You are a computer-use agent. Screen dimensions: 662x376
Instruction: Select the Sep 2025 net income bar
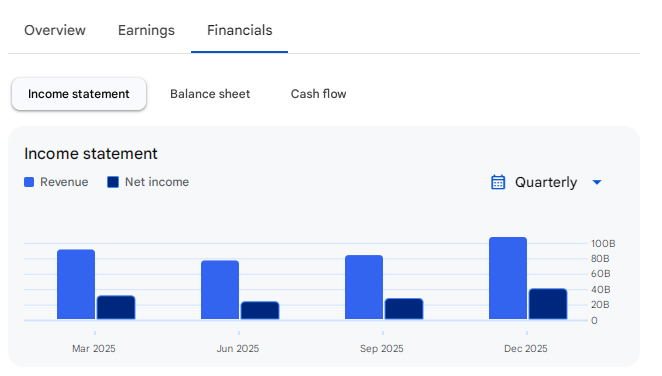404,309
